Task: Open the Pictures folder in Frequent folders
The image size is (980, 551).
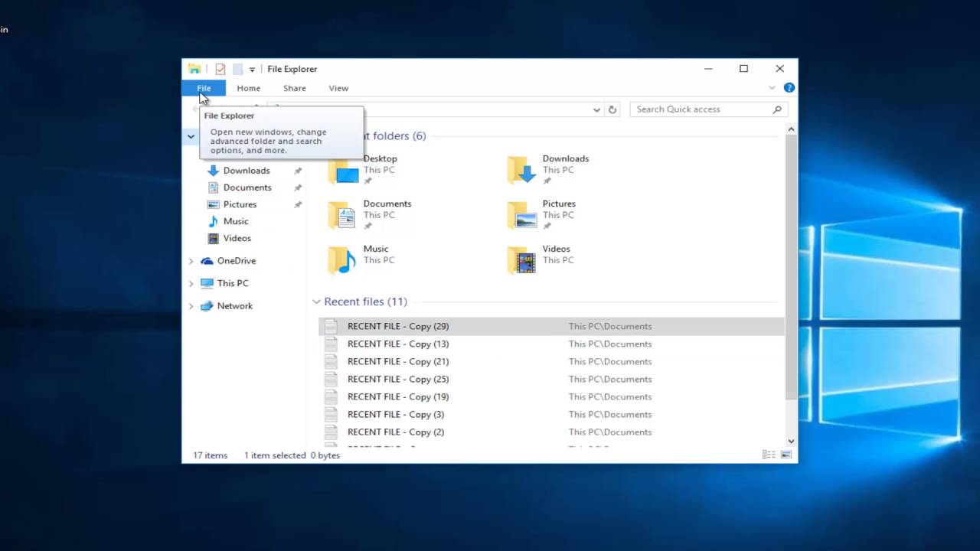Action: [x=541, y=214]
